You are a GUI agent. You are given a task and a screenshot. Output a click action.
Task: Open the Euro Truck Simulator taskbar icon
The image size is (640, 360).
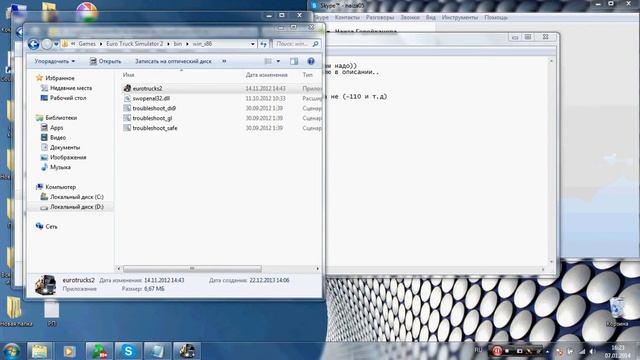coord(187,351)
